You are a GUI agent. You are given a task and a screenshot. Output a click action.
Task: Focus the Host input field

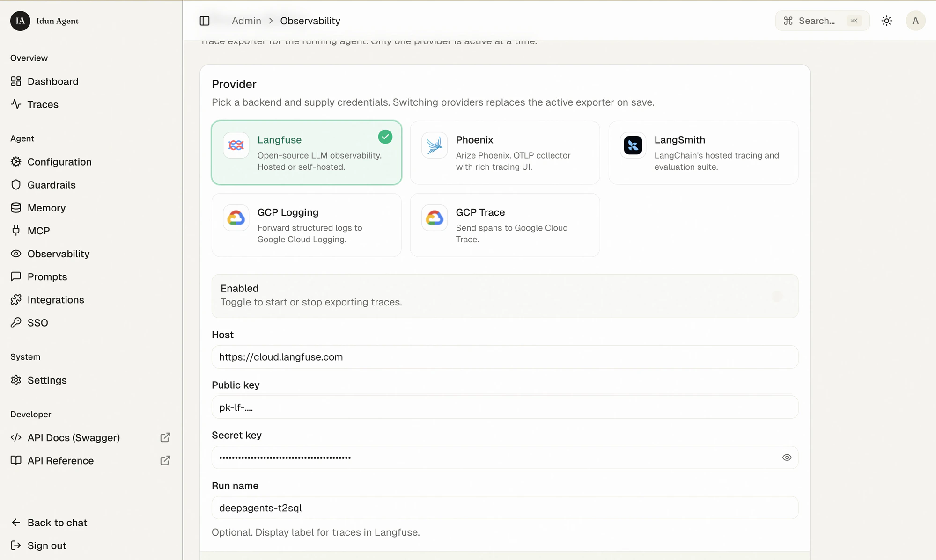(x=505, y=357)
